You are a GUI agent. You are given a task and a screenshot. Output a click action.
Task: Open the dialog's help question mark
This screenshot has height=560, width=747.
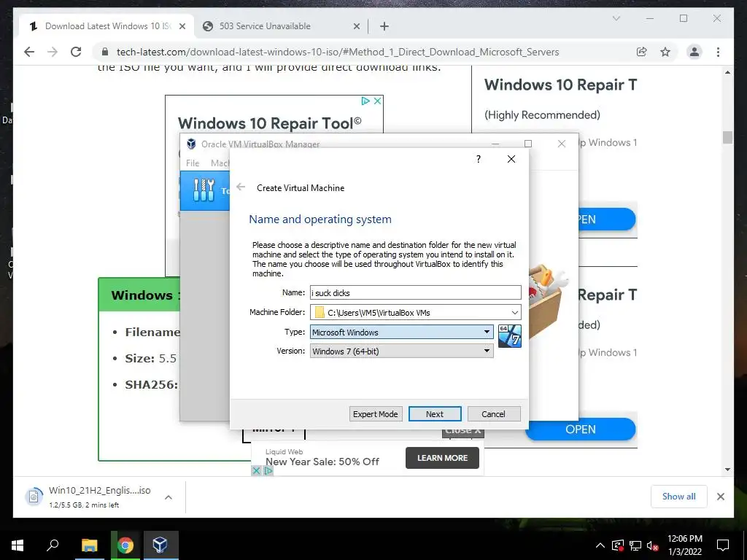click(x=479, y=159)
